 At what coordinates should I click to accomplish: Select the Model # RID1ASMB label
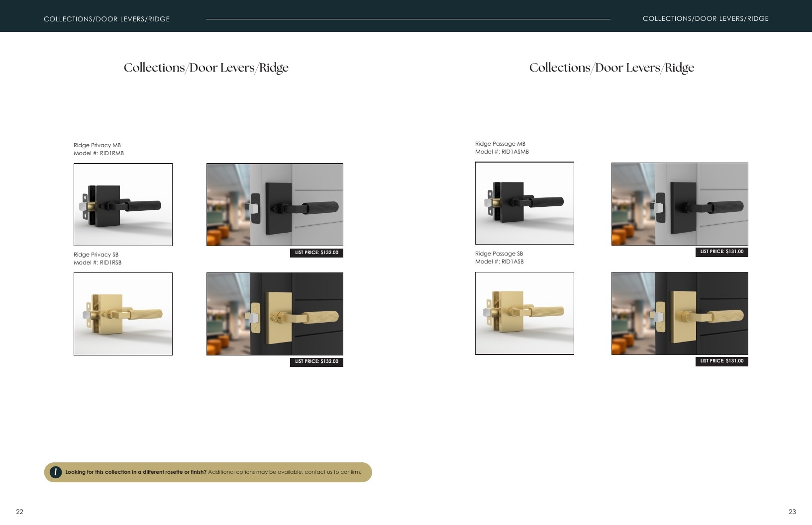[502, 152]
